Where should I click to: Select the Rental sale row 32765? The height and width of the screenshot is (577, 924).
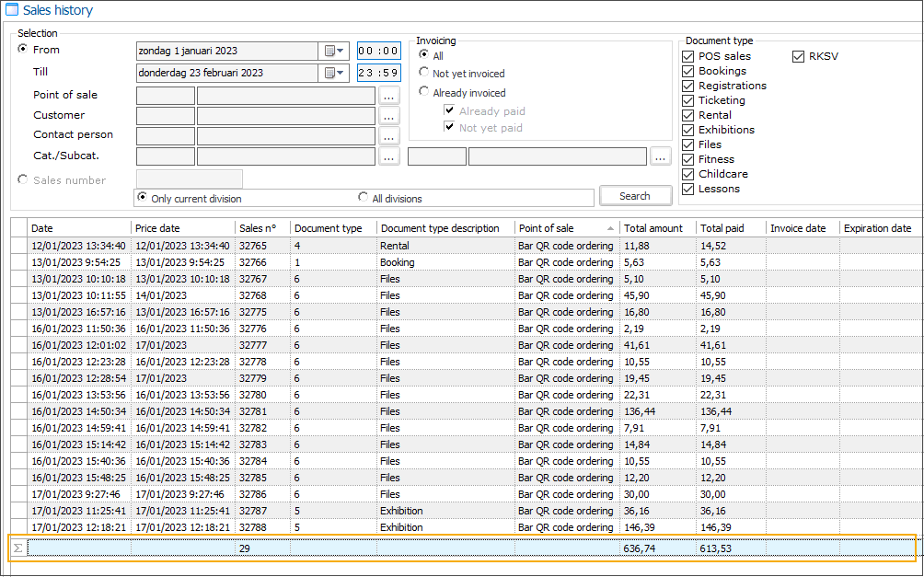276,246
